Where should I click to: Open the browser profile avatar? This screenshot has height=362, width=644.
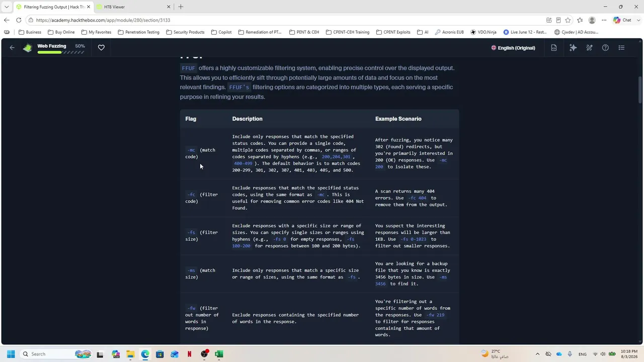click(592, 20)
